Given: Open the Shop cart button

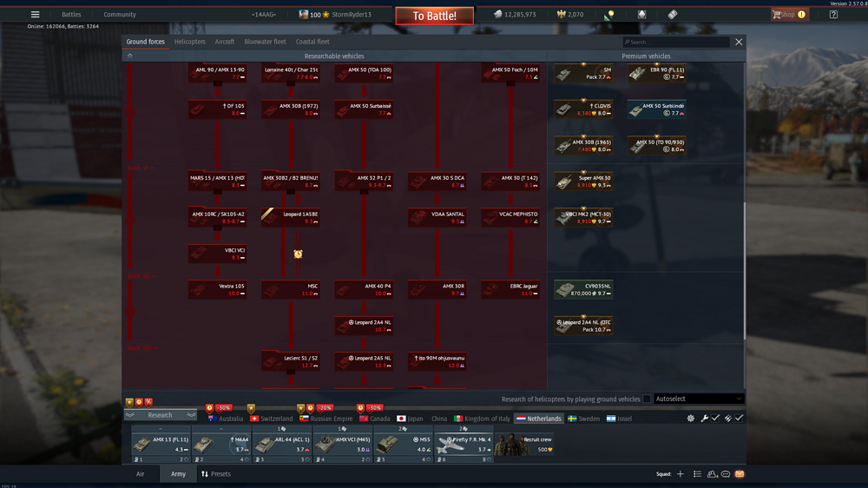Looking at the screenshot, I should (x=790, y=15).
